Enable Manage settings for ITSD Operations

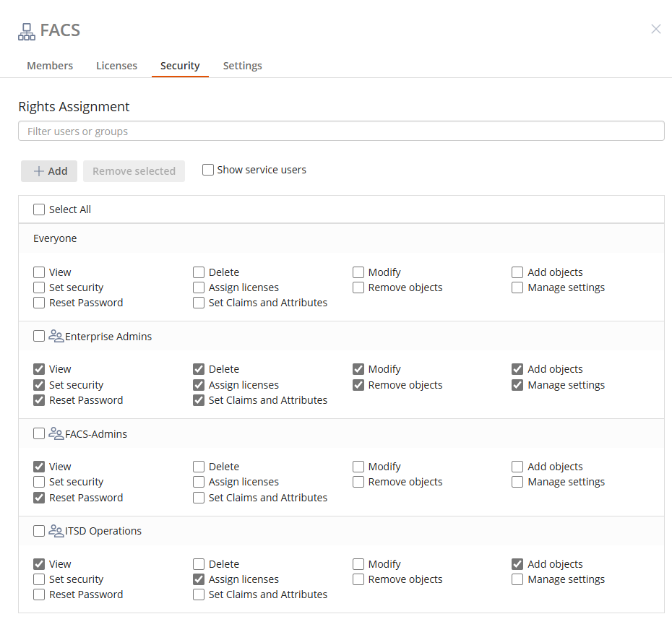tap(517, 579)
